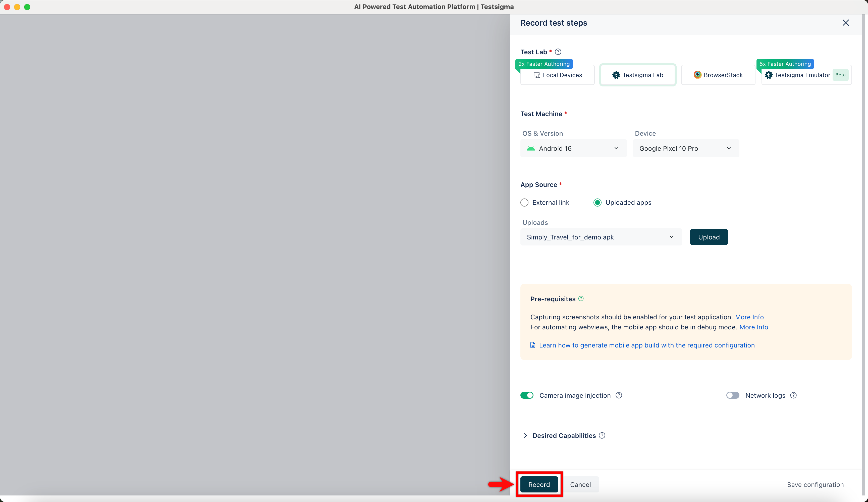The width and height of the screenshot is (868, 502).
Task: Click Desired Capabilities help icon
Action: tap(602, 435)
